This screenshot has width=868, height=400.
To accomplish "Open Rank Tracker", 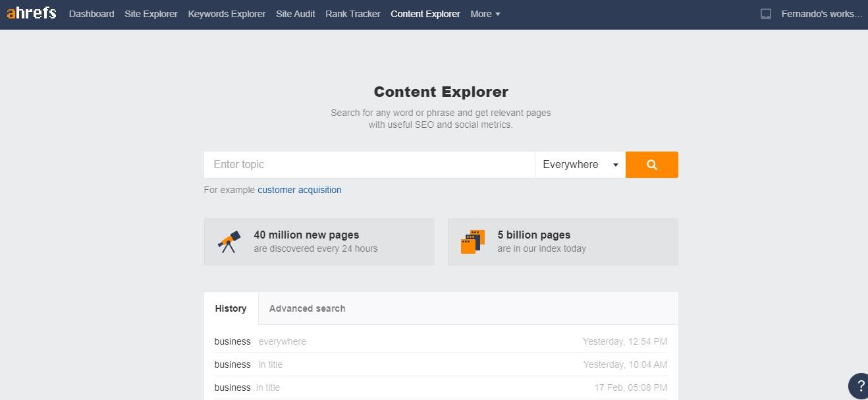I will 352,14.
